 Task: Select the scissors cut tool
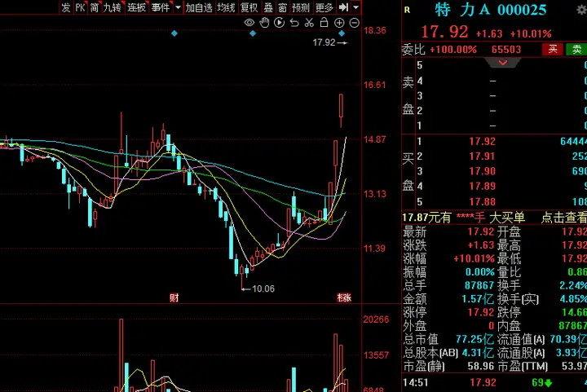click(309, 23)
